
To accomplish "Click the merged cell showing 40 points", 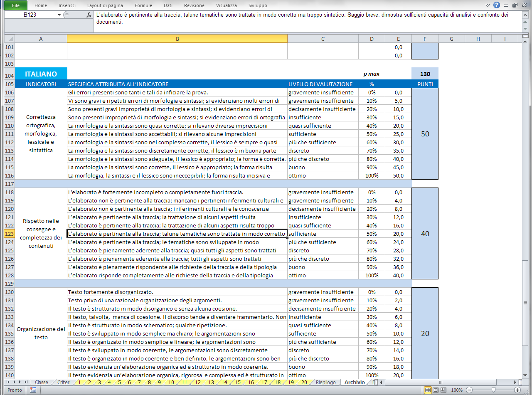I will click(x=425, y=234).
